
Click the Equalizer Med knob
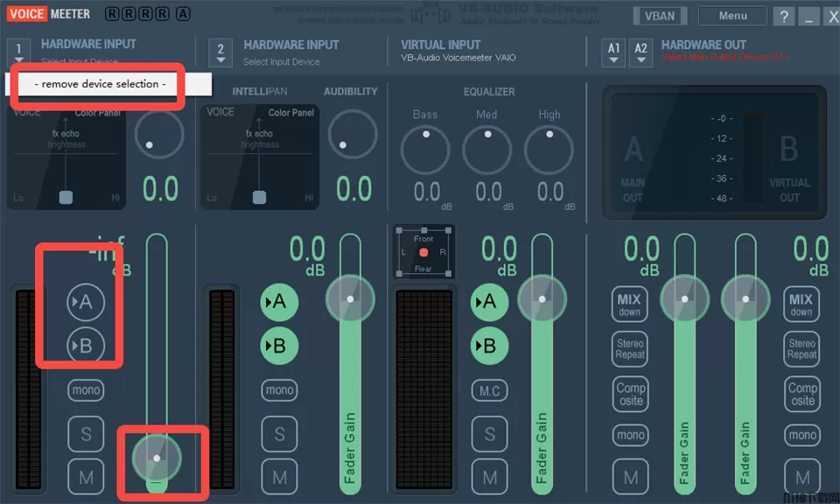pyautogui.click(x=487, y=150)
